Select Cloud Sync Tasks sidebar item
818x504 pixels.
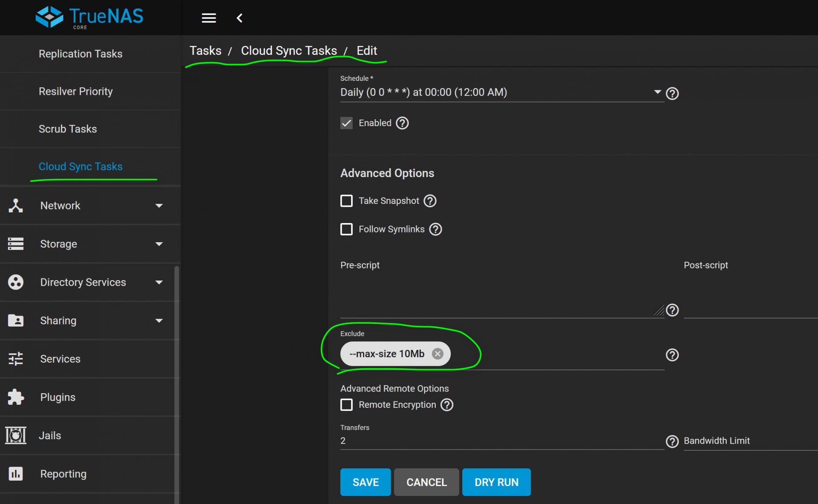click(x=90, y=166)
